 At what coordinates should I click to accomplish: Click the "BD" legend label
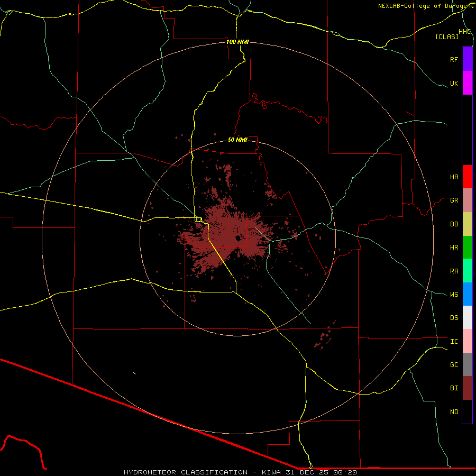454,224
